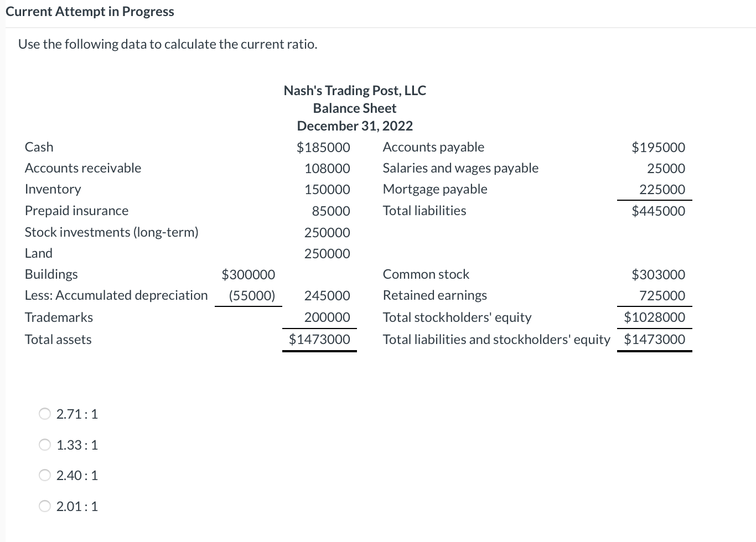Image resolution: width=756 pixels, height=542 pixels.
Task: Click the 1.33:1 radio circle
Action: tap(44, 444)
